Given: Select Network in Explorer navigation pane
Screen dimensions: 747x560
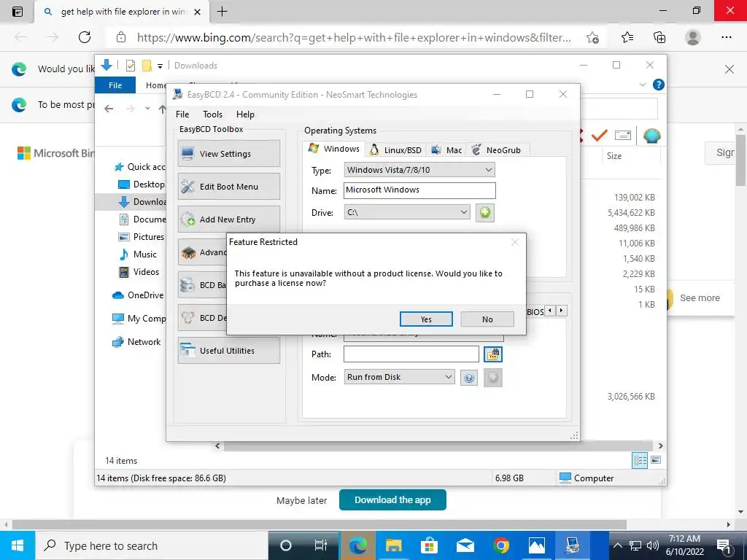Looking at the screenshot, I should point(136,342).
